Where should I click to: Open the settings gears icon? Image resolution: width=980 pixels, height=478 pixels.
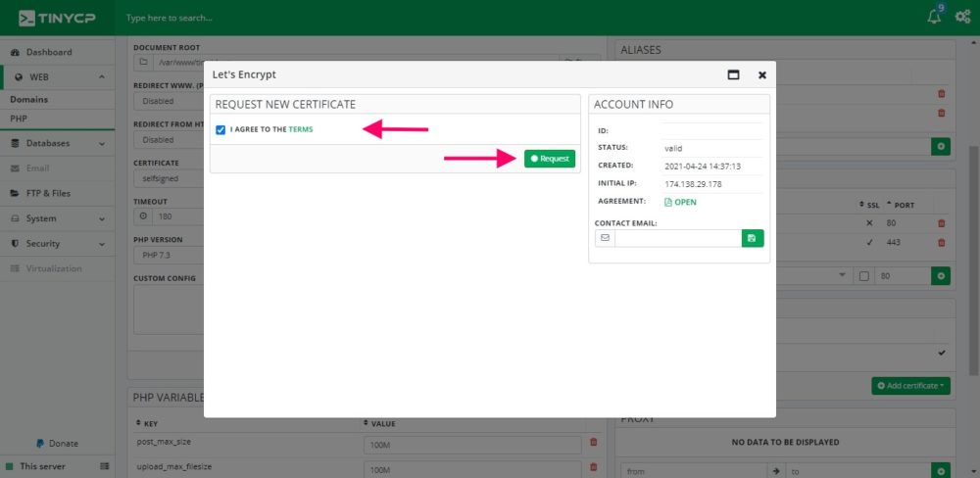963,17
